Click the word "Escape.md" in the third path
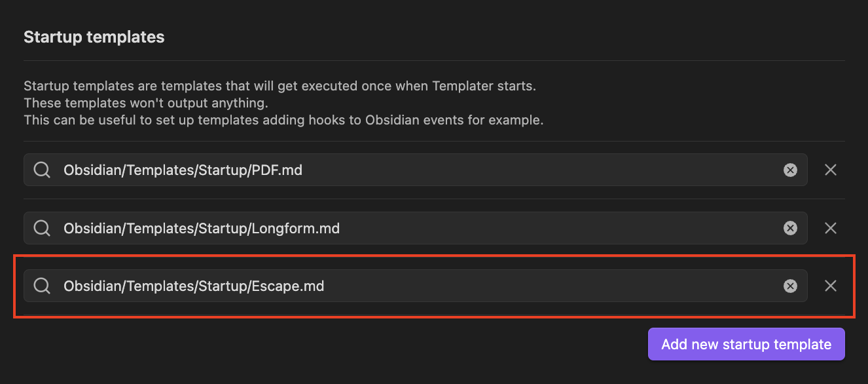 288,286
